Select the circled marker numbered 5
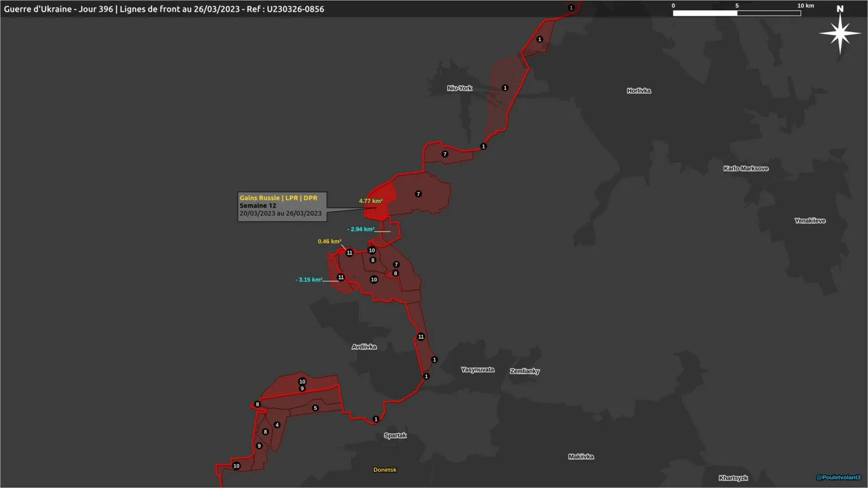 click(x=315, y=408)
